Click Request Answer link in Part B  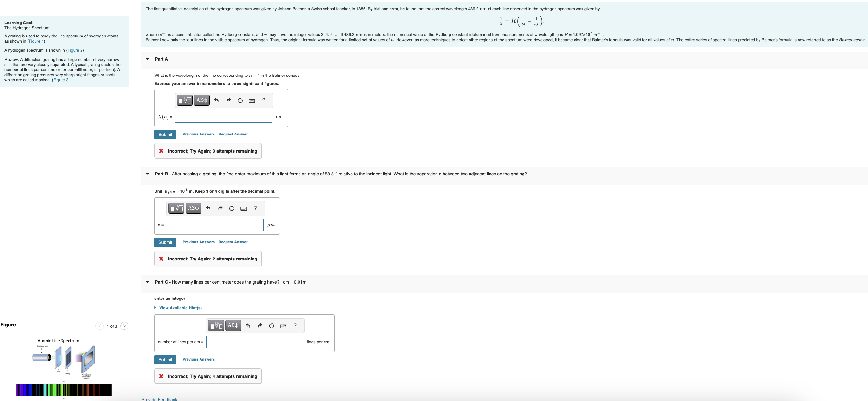[233, 242]
